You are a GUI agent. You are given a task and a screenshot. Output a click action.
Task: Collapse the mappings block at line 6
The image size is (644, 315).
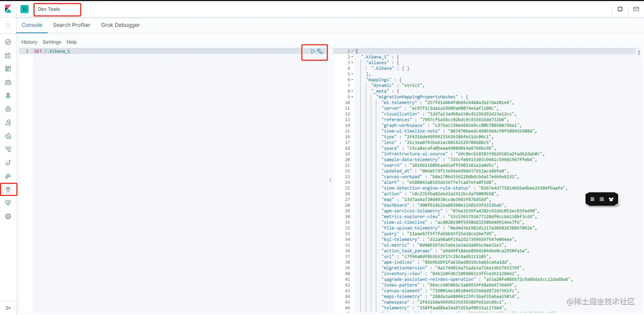pyautogui.click(x=352, y=80)
